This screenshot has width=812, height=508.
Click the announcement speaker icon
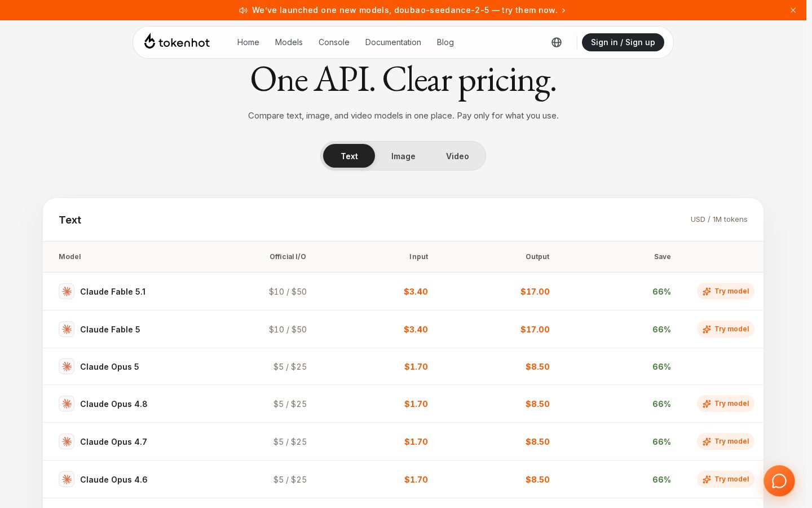click(x=243, y=10)
